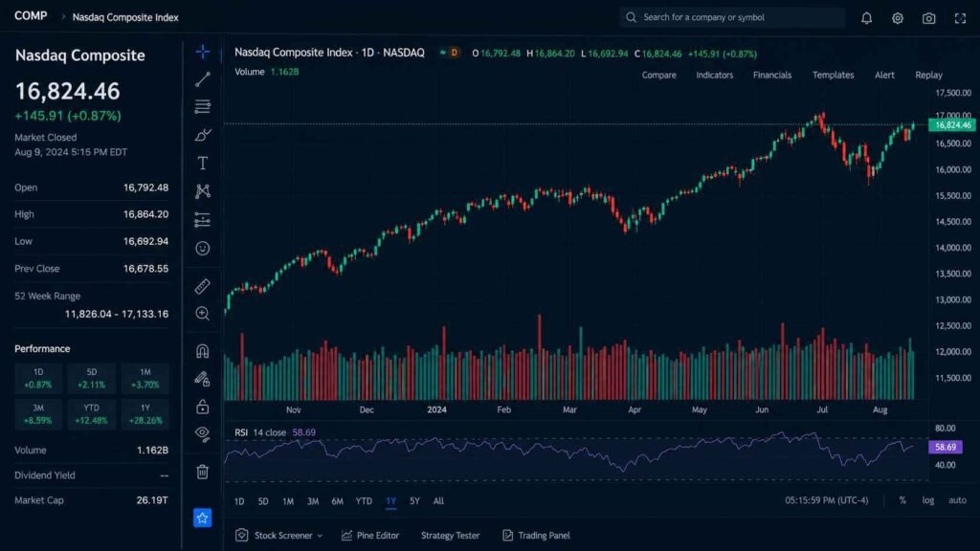Toggle hide all drawings eye icon

click(x=203, y=433)
